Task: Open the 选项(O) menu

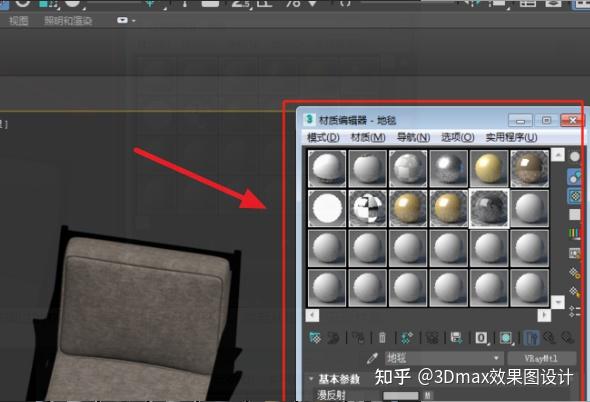Action: [x=458, y=137]
